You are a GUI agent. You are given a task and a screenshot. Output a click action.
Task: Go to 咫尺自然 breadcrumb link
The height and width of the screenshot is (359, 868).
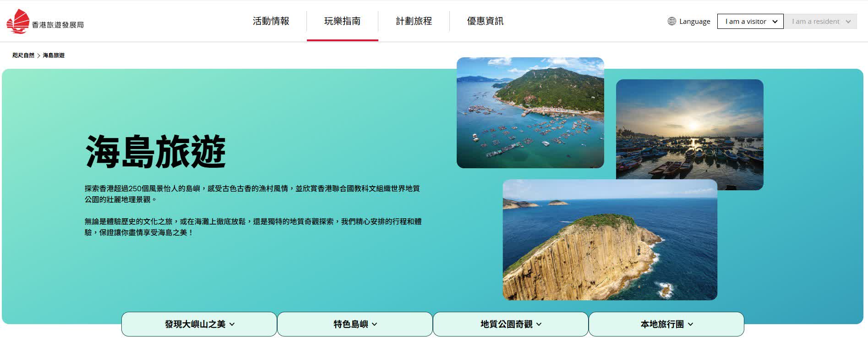click(23, 55)
